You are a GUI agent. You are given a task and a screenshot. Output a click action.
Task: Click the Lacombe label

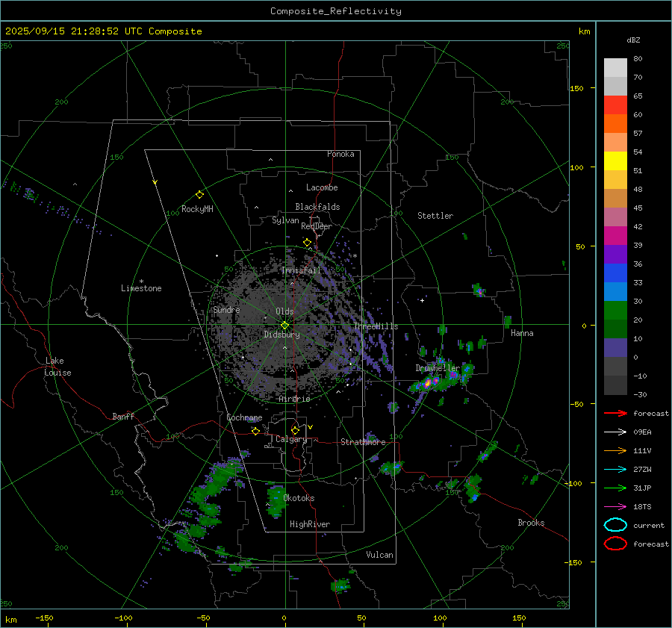pos(322,187)
